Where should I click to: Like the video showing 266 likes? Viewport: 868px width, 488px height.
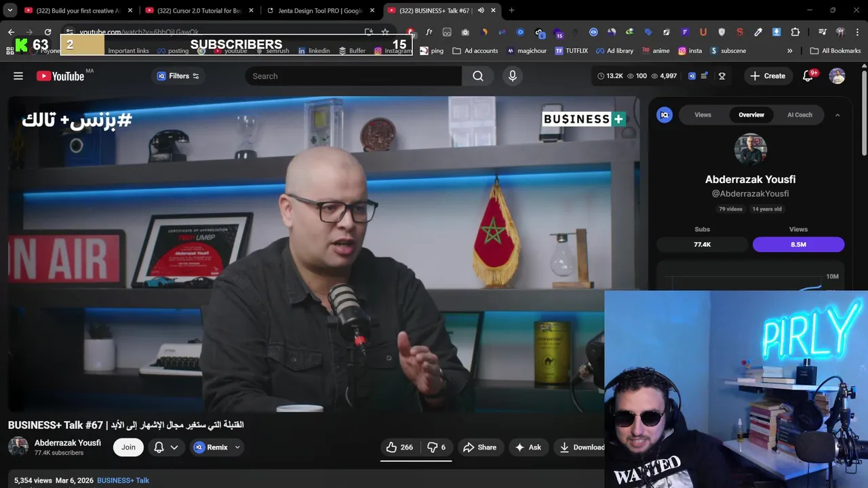coord(399,447)
